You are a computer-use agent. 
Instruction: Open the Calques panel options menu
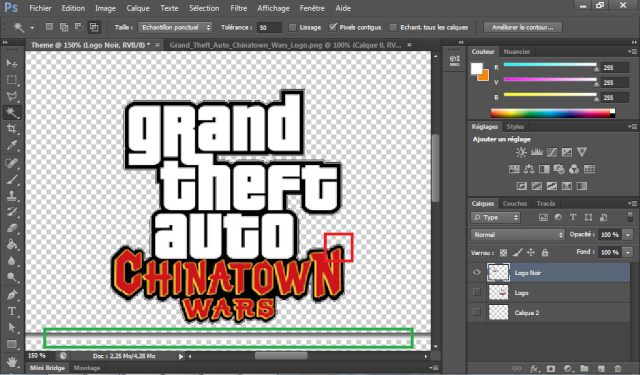pos(633,203)
